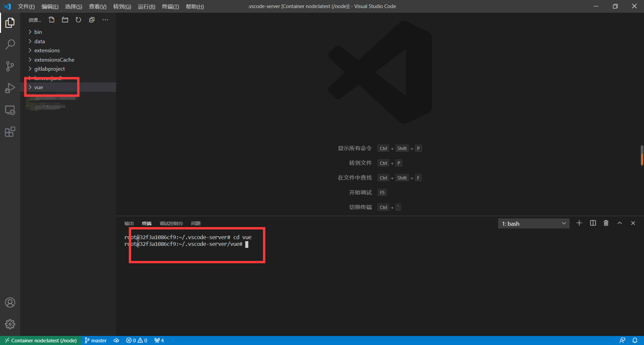Click the VS Code logo in title bar
The height and width of the screenshot is (345, 644).
click(x=7, y=6)
